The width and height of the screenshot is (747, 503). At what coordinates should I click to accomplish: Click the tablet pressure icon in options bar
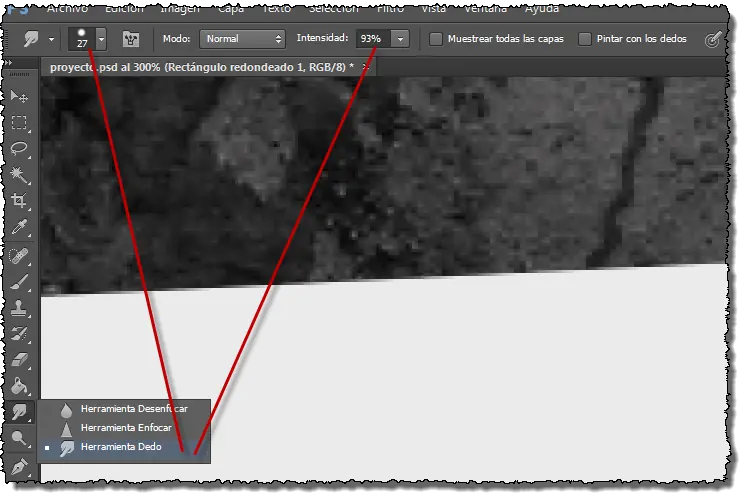click(713, 39)
